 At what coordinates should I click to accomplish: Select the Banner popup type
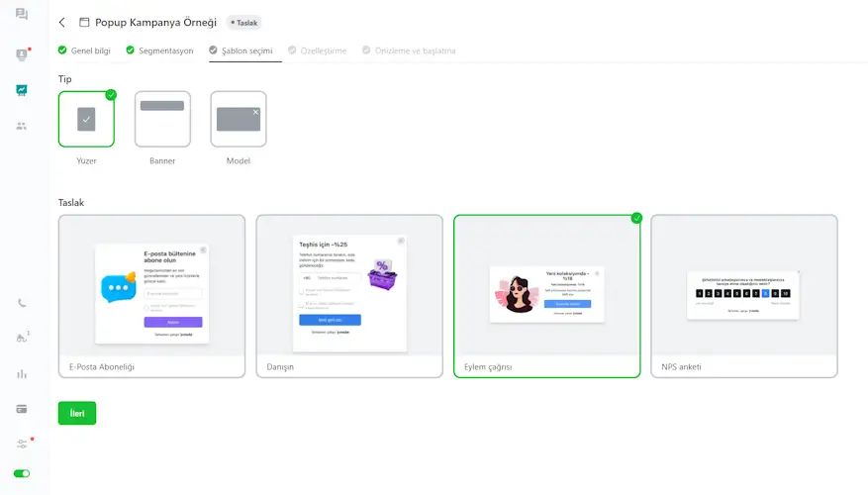click(162, 119)
